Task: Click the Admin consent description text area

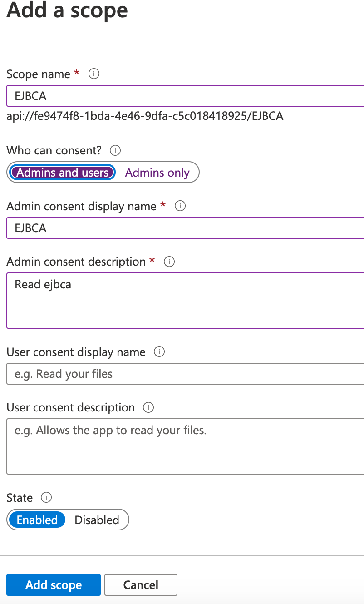Action: [x=185, y=301]
